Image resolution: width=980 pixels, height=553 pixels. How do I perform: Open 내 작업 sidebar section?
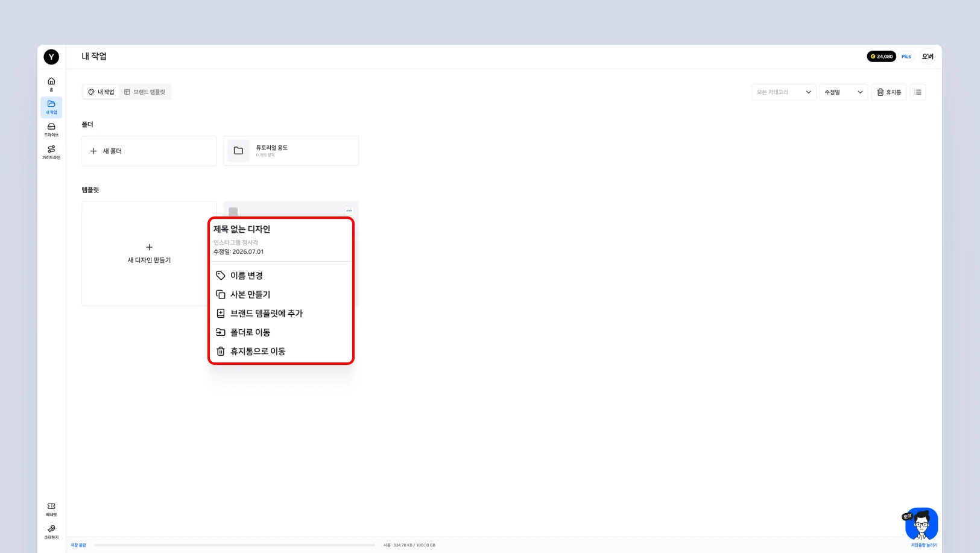click(51, 107)
